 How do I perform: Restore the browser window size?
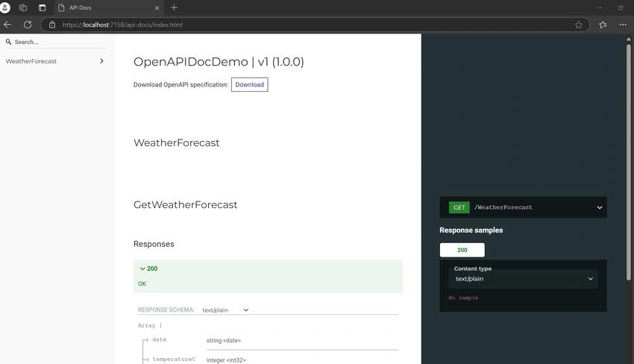(621, 7)
